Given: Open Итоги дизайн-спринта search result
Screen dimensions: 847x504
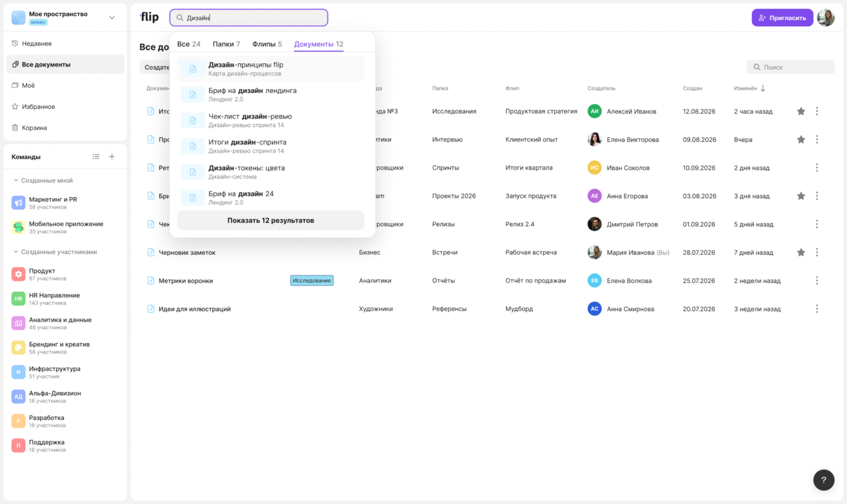Looking at the screenshot, I should [271, 146].
